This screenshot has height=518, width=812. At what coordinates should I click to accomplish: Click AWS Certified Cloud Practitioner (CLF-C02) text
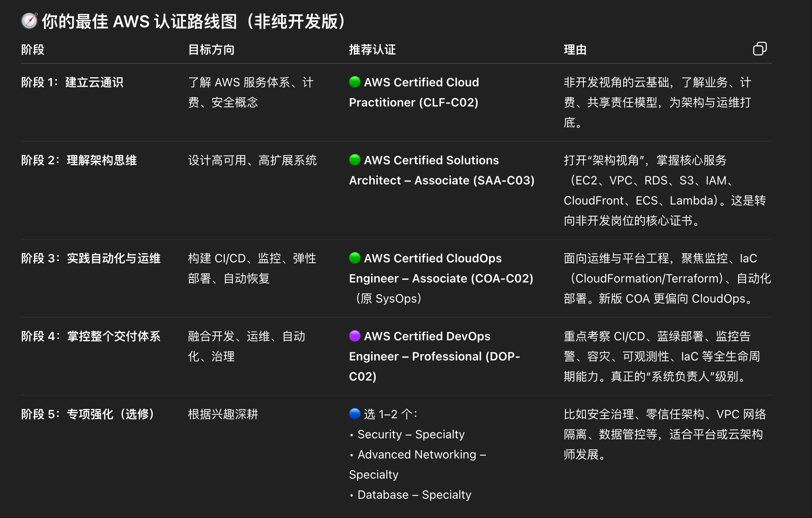coord(414,92)
